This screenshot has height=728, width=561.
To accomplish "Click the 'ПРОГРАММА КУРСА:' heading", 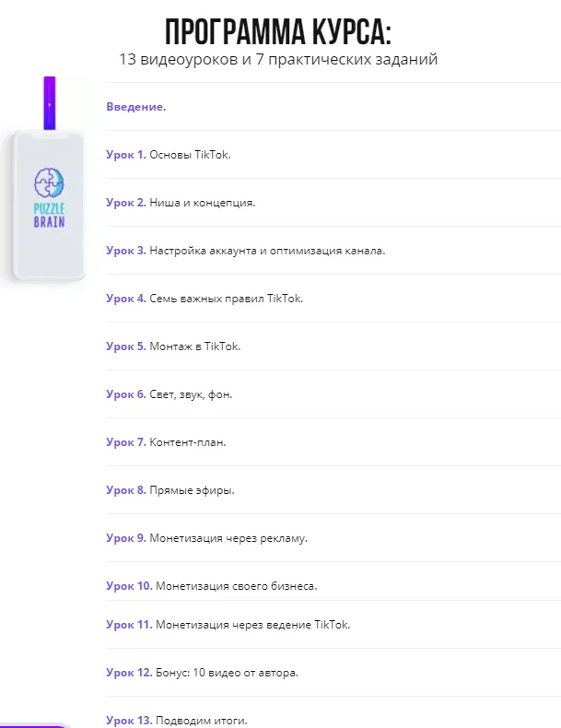I will (x=278, y=33).
